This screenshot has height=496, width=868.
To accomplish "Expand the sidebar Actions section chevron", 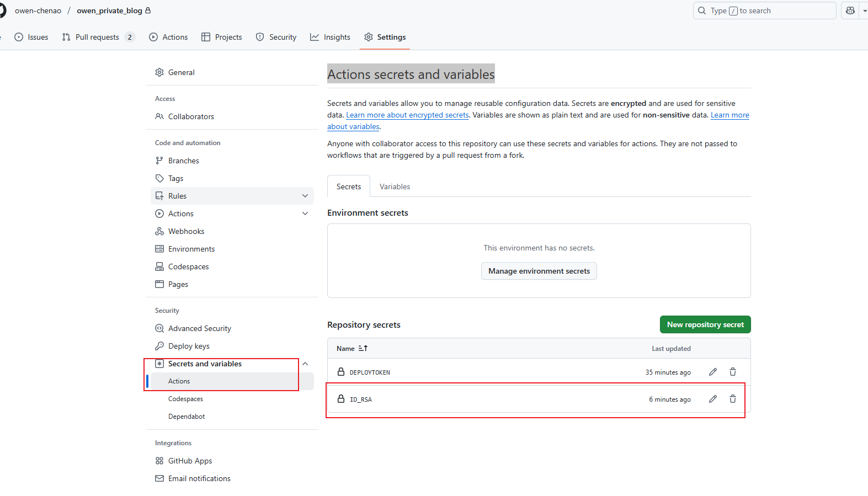I will click(x=305, y=214).
